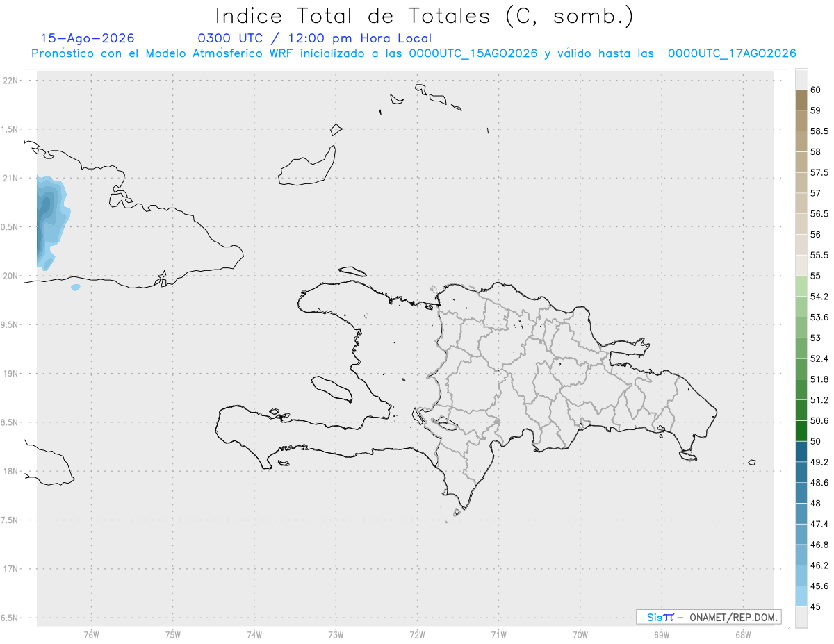This screenshot has width=834, height=644.
Task: Click the "19N" latitude axis label
Action: pyautogui.click(x=12, y=374)
